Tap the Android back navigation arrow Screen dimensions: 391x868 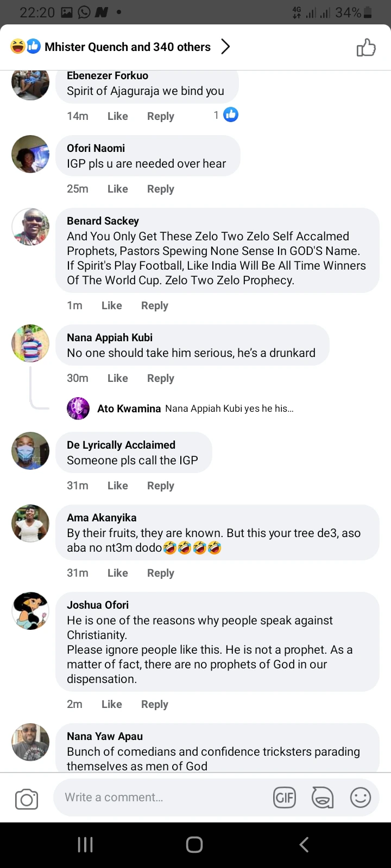point(304,844)
